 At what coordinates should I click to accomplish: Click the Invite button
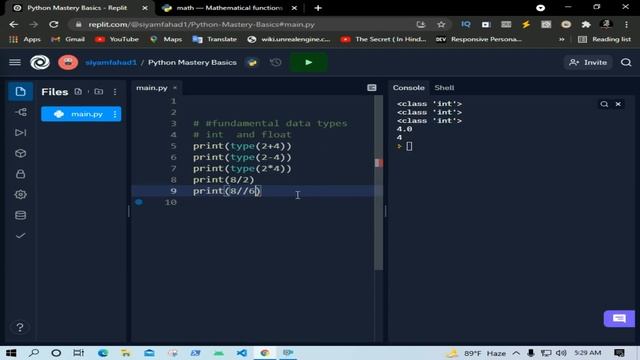point(588,62)
